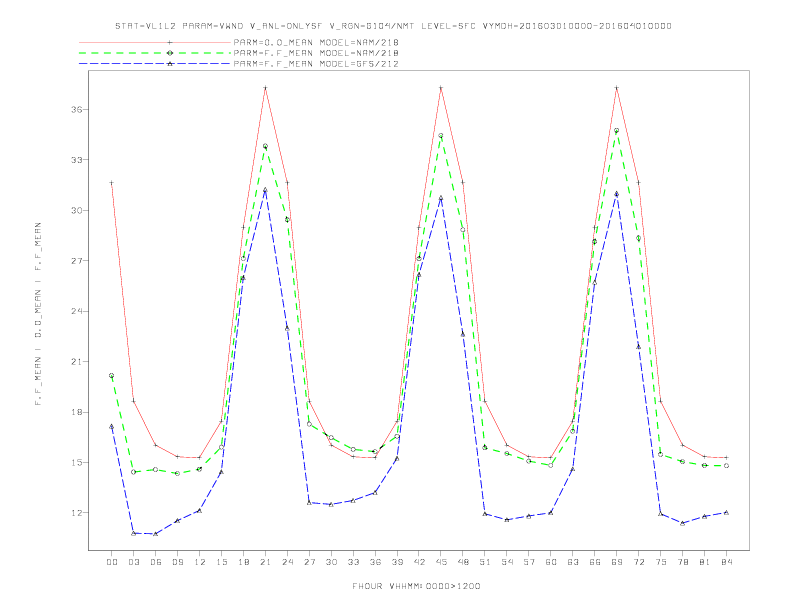Click y-axis tick label 30
The width and height of the screenshot is (792, 612).
(77, 211)
